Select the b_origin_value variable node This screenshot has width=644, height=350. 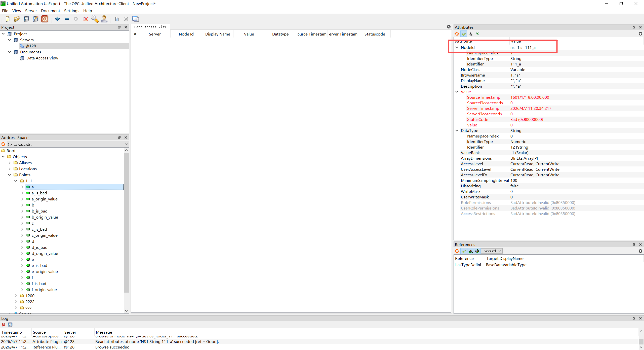tap(45, 217)
